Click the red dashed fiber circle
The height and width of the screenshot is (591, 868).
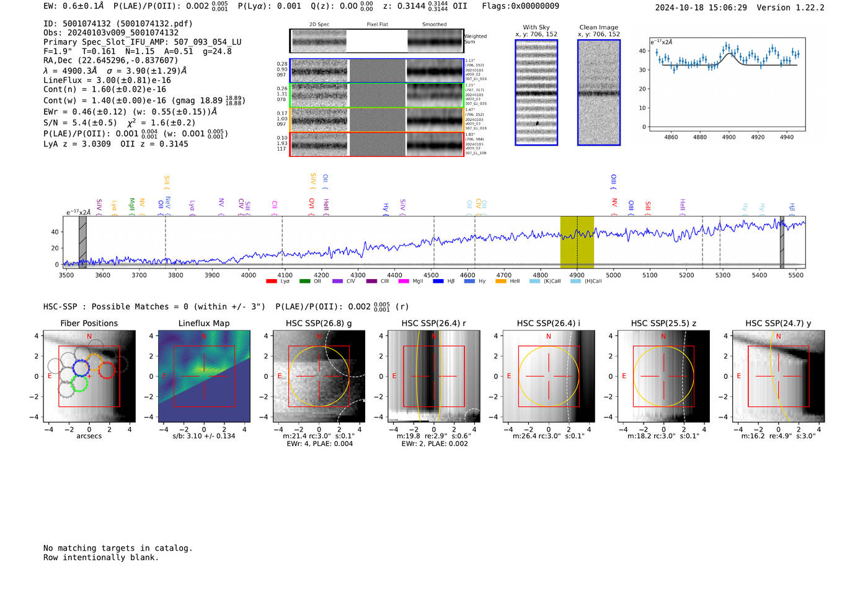(107, 370)
